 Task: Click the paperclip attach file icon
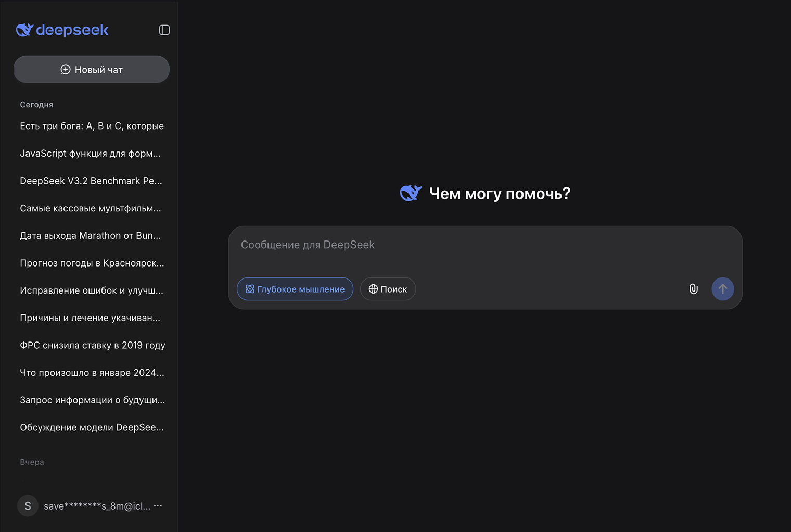[x=693, y=289]
